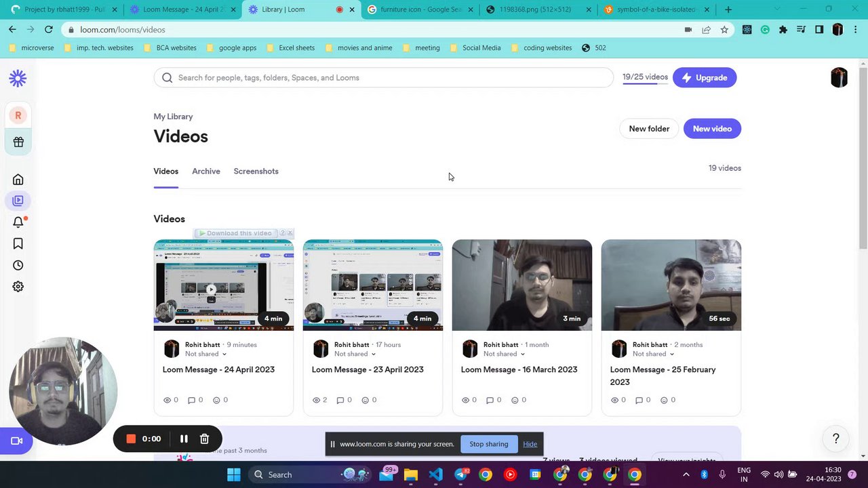Click the New video button

point(712,129)
